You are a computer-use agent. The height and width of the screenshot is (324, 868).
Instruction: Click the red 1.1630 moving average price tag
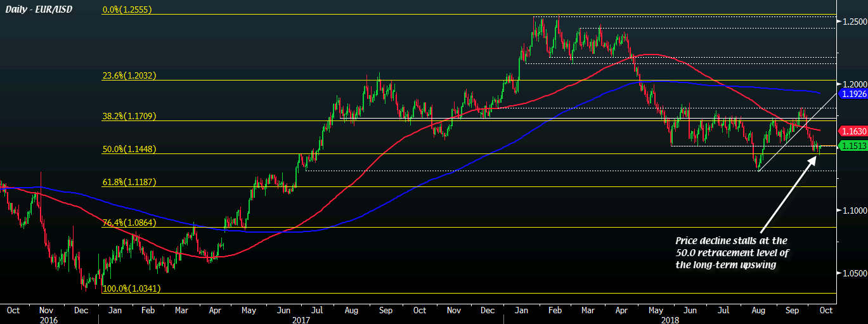click(853, 131)
